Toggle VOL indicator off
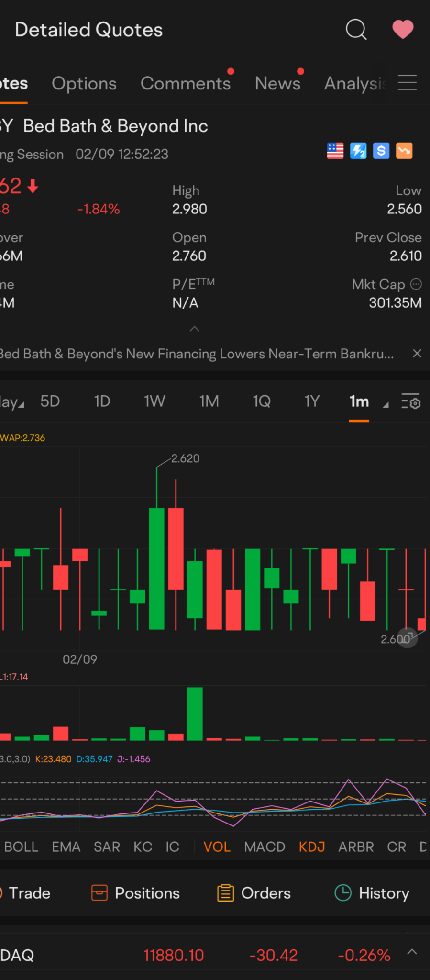 [217, 846]
